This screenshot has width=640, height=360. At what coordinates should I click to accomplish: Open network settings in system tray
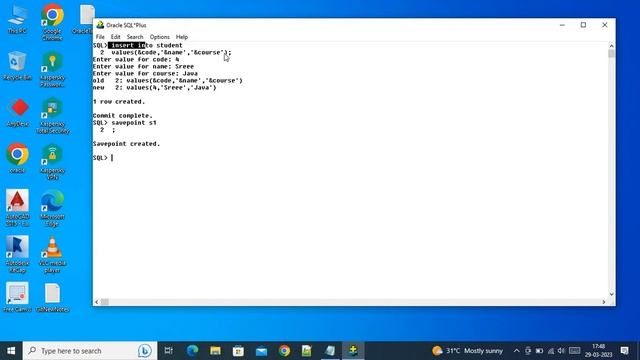(x=551, y=351)
